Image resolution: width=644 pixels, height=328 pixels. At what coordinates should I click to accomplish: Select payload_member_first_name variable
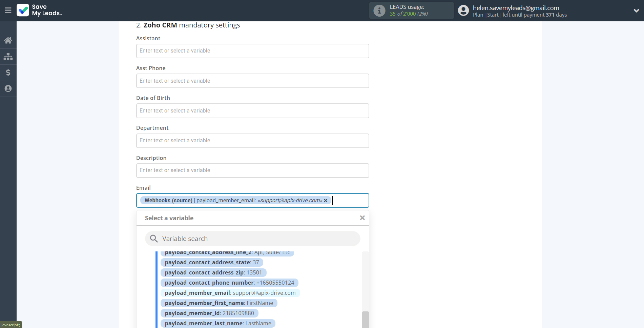tap(219, 303)
